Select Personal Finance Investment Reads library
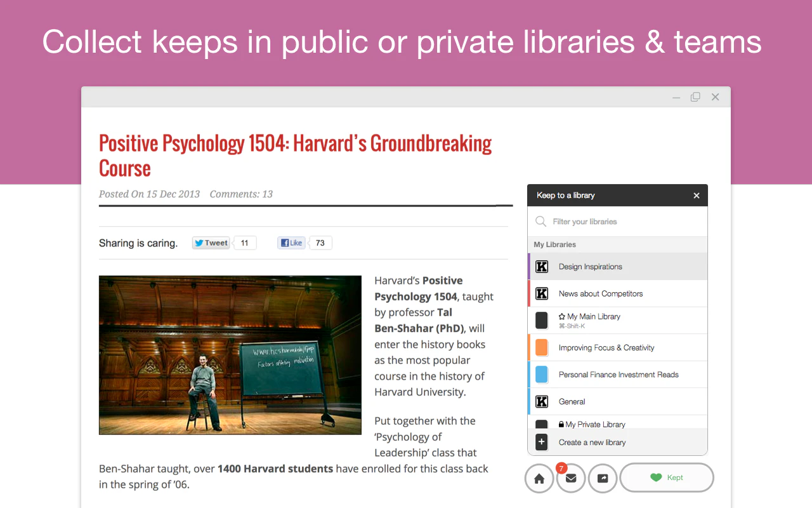Screen dimensions: 812x508 (617, 375)
